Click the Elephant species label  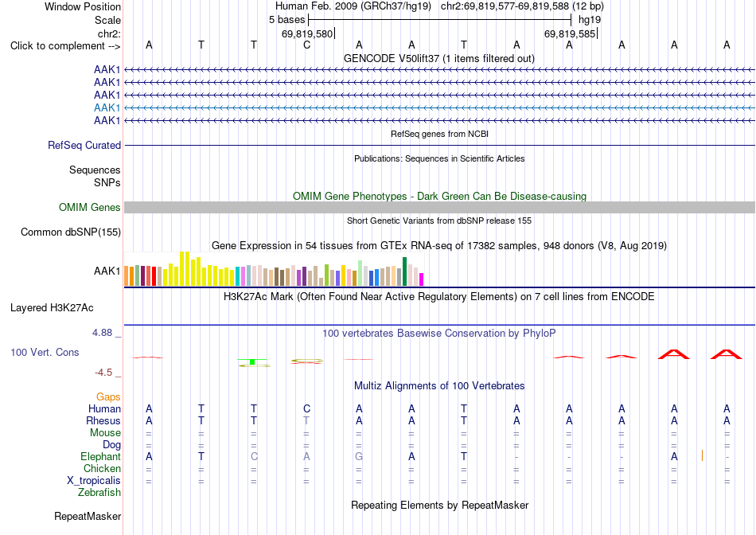(x=100, y=456)
